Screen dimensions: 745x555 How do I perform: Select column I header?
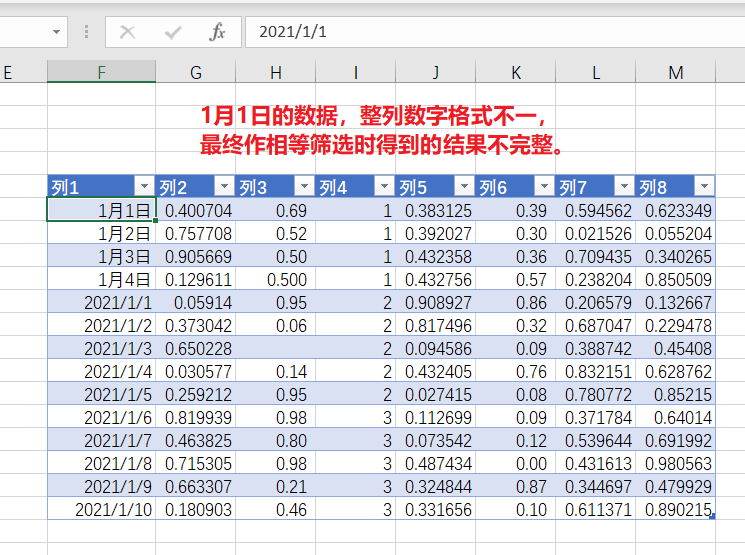[355, 72]
